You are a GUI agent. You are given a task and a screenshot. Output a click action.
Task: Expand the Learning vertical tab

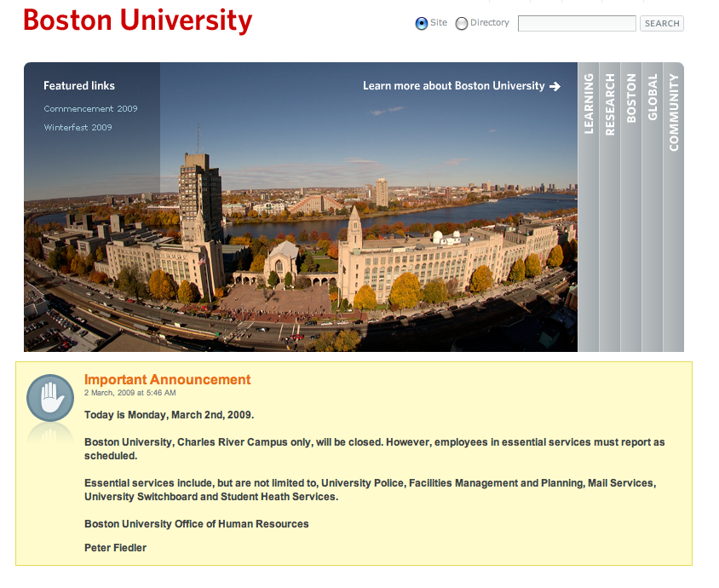pos(589,104)
